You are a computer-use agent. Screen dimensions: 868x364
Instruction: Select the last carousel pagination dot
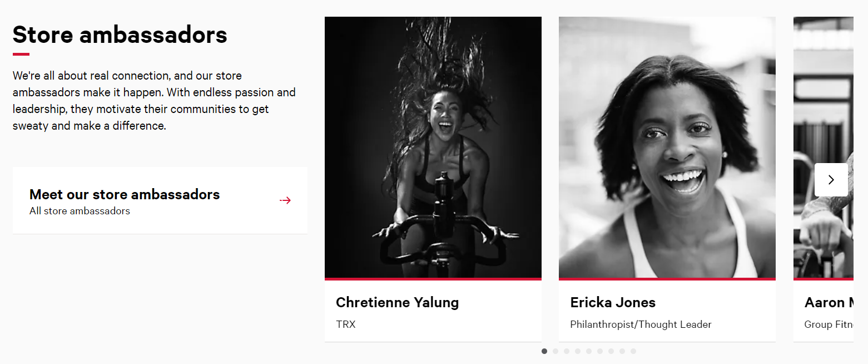(633, 351)
